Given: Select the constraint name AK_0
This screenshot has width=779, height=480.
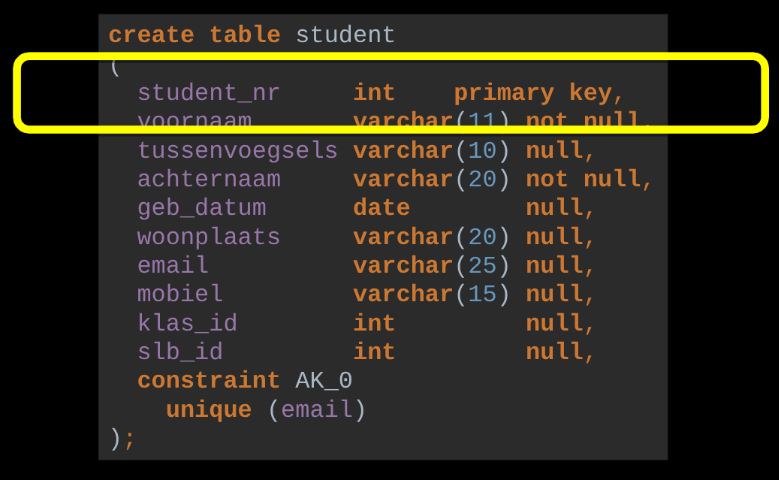Looking at the screenshot, I should 323,381.
